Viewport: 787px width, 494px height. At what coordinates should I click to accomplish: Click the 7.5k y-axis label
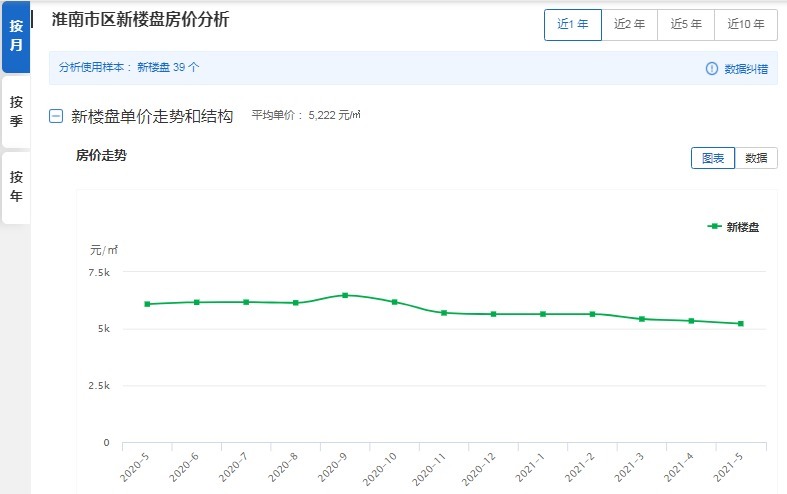99,273
